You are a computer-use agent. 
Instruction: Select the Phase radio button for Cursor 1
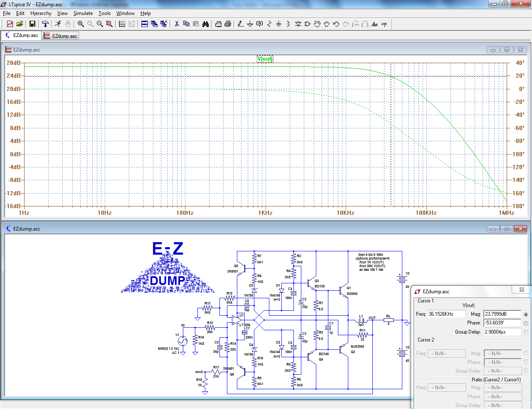(526, 323)
